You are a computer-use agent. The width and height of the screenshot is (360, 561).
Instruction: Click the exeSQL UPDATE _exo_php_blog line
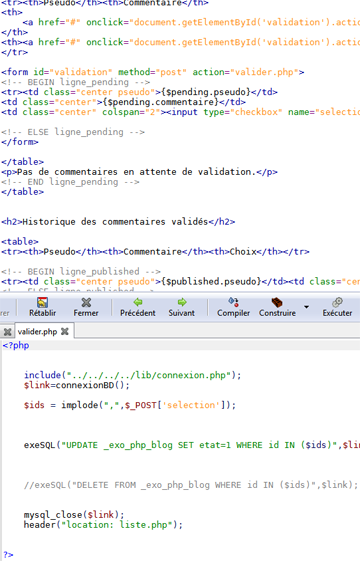point(192,445)
